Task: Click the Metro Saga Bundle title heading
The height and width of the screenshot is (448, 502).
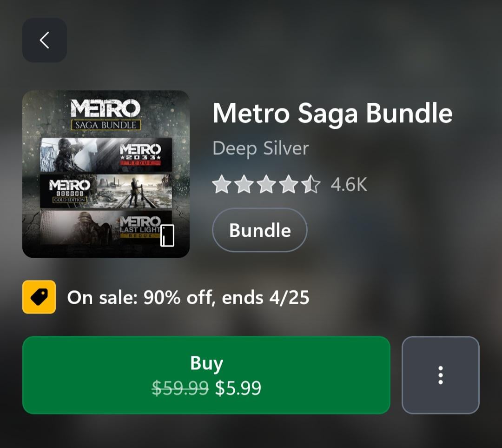Action: coord(332,113)
